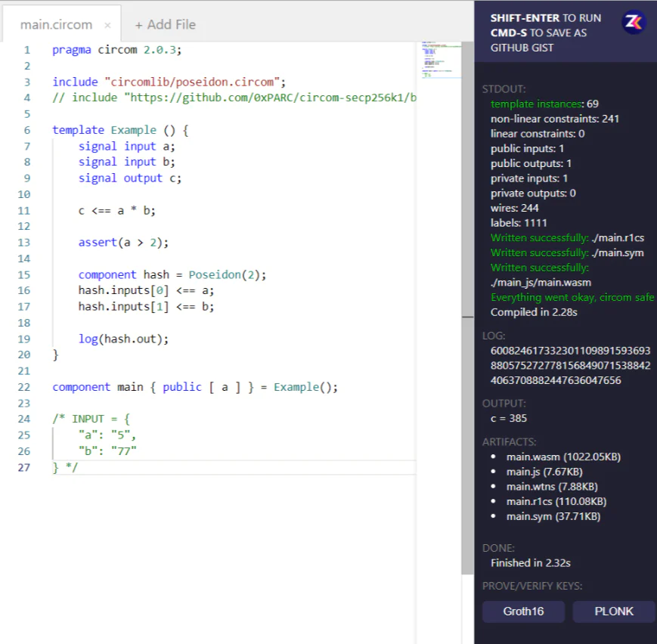The height and width of the screenshot is (644, 657).
Task: Click the '"b": "77"' input line
Action: [107, 450]
